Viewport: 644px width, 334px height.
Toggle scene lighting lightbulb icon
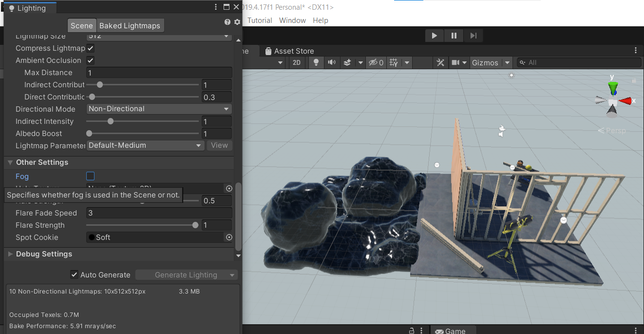316,62
